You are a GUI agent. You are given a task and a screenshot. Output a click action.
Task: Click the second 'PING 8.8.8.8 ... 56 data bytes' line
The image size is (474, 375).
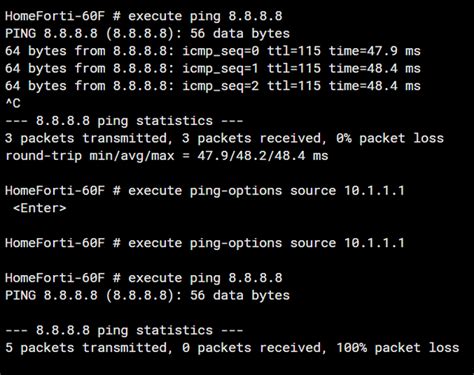(x=147, y=295)
